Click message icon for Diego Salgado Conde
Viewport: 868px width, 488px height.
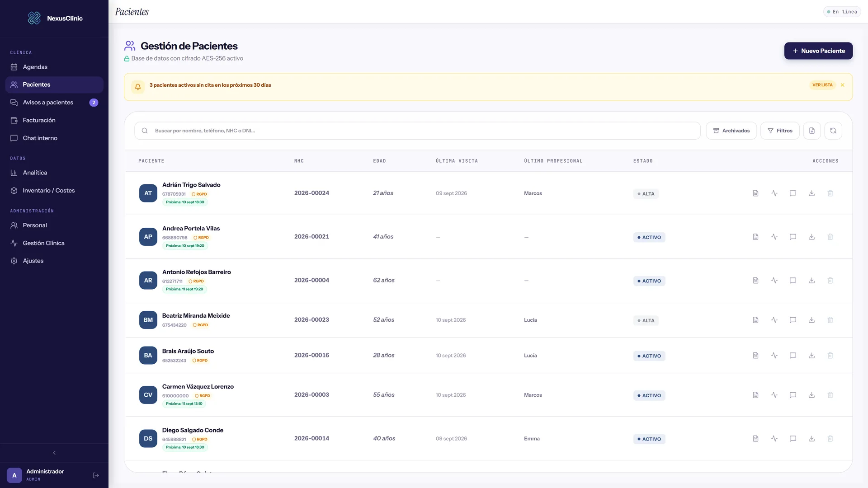pyautogui.click(x=793, y=439)
